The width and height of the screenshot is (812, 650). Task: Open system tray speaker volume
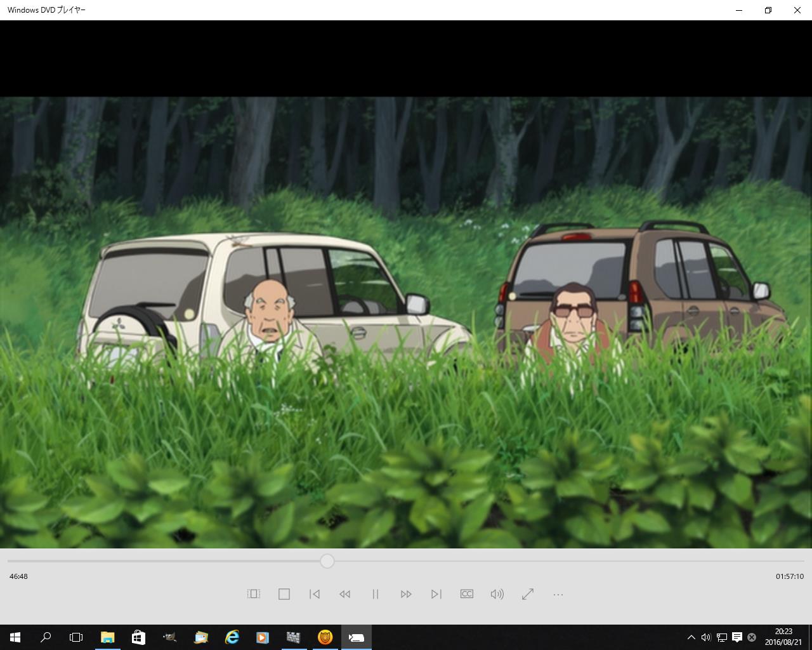click(x=706, y=637)
